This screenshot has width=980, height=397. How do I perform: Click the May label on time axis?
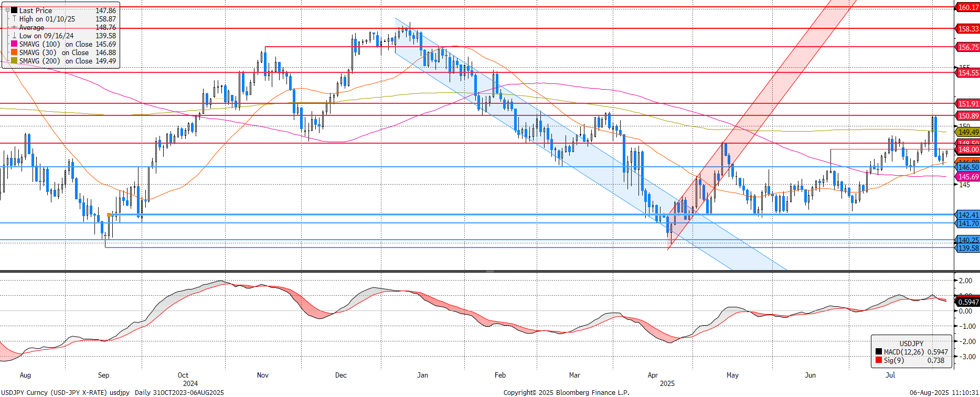click(x=732, y=375)
